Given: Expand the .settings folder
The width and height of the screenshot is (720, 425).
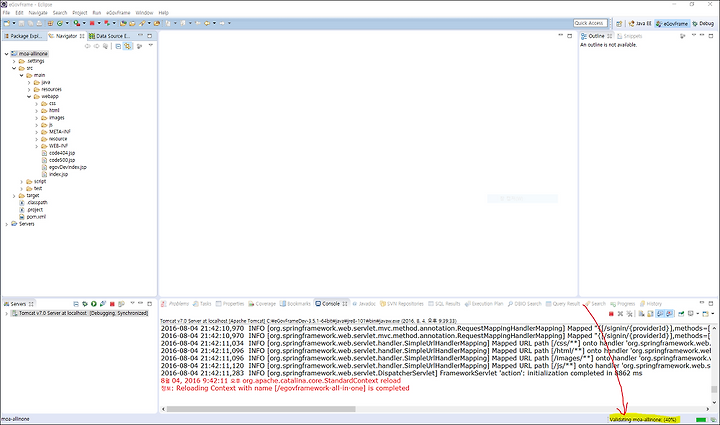Looking at the screenshot, I should pyautogui.click(x=14, y=61).
